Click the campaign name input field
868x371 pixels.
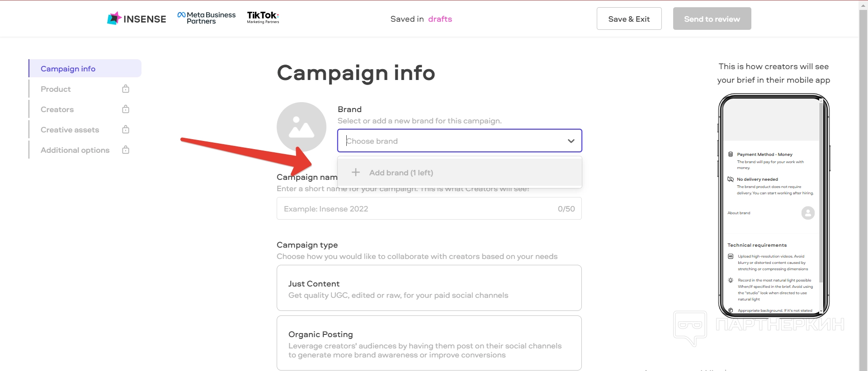[416, 209]
